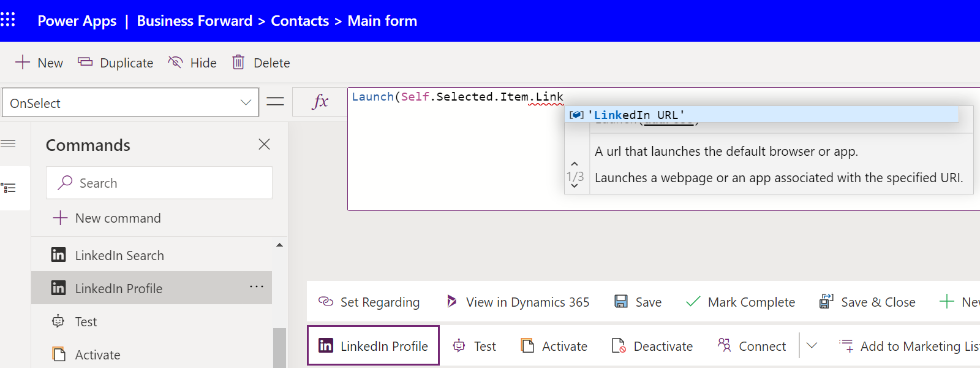Select LinkedIn Search command in list

pos(151,255)
